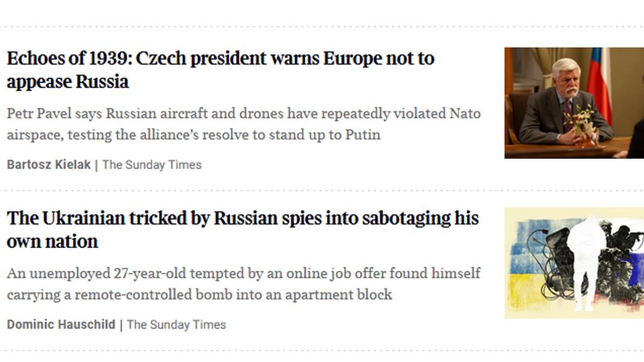
Task: Click "An unemployed 27-year-old tempted" summary line
Action: tap(244, 274)
